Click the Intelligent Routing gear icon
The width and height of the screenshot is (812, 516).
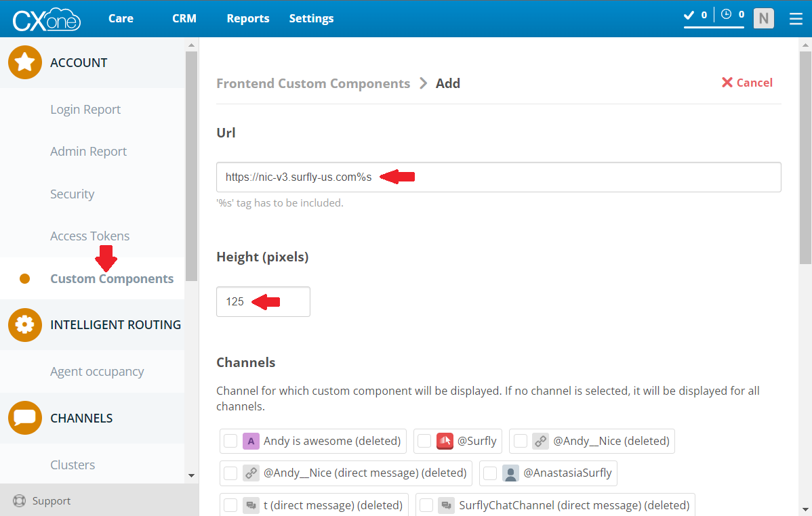pos(25,324)
